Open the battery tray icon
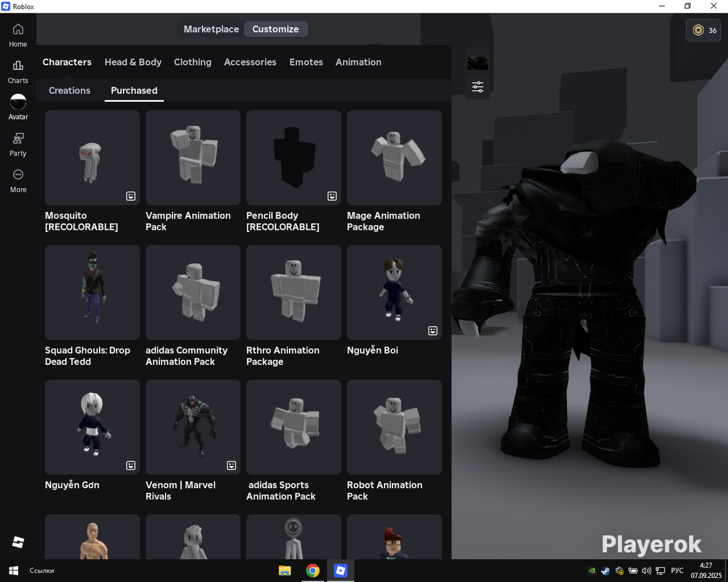Viewport: 728px width, 582px height. (633, 571)
